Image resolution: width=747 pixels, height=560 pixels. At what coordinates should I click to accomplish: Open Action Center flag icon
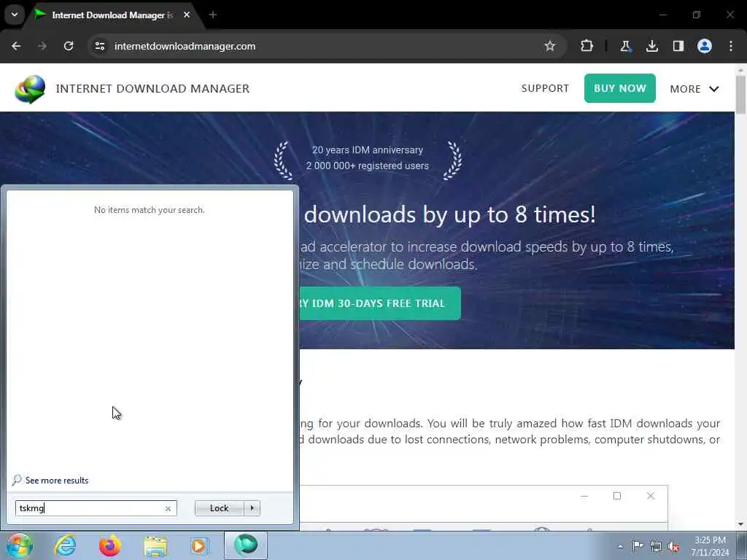coord(637,546)
